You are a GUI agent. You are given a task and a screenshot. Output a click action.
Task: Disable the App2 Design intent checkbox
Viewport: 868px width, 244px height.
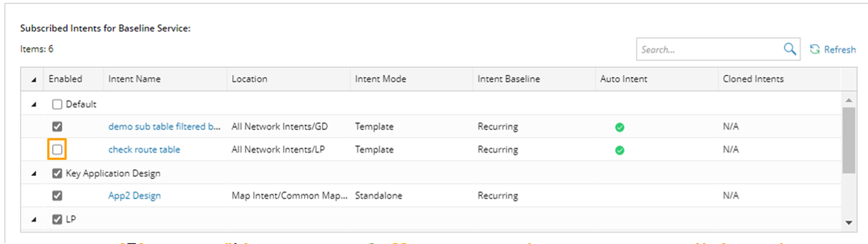point(57,195)
